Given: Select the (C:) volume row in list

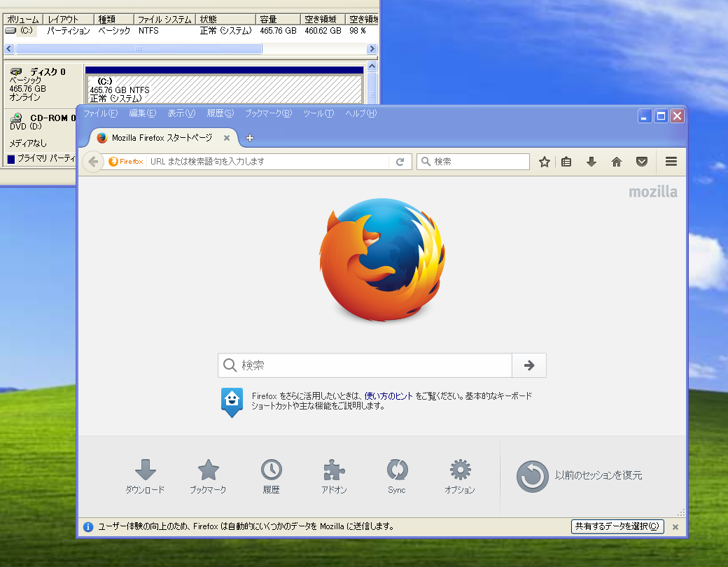Looking at the screenshot, I should [x=191, y=31].
